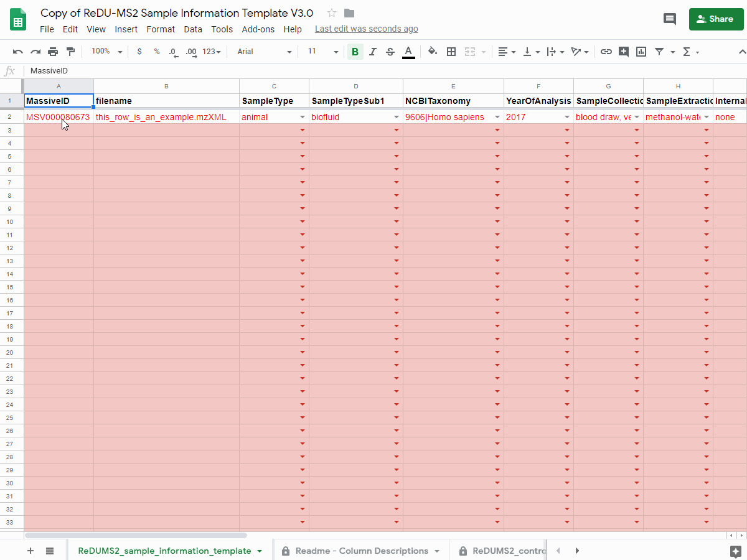Viewport: 747px width, 560px height.
Task: Apply italic formatting
Action: tap(373, 52)
